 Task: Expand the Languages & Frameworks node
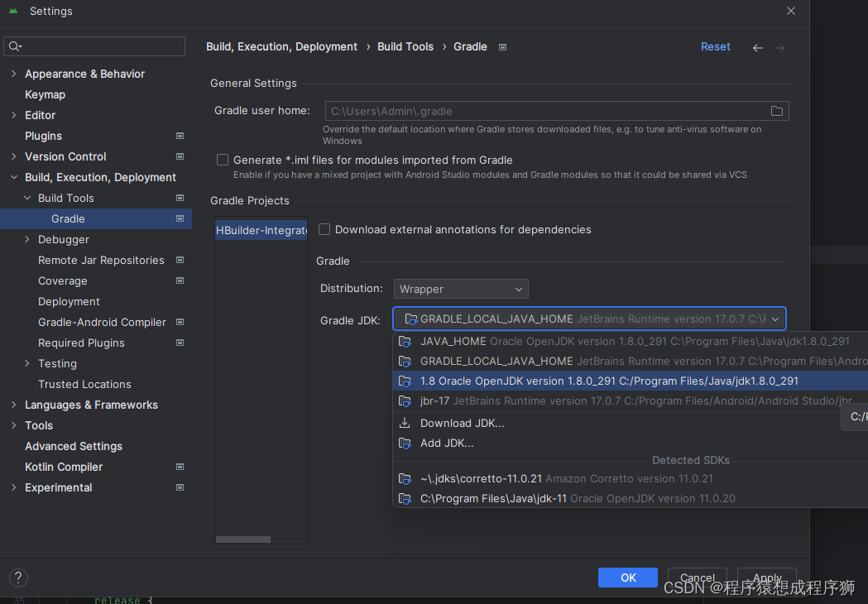coord(13,405)
